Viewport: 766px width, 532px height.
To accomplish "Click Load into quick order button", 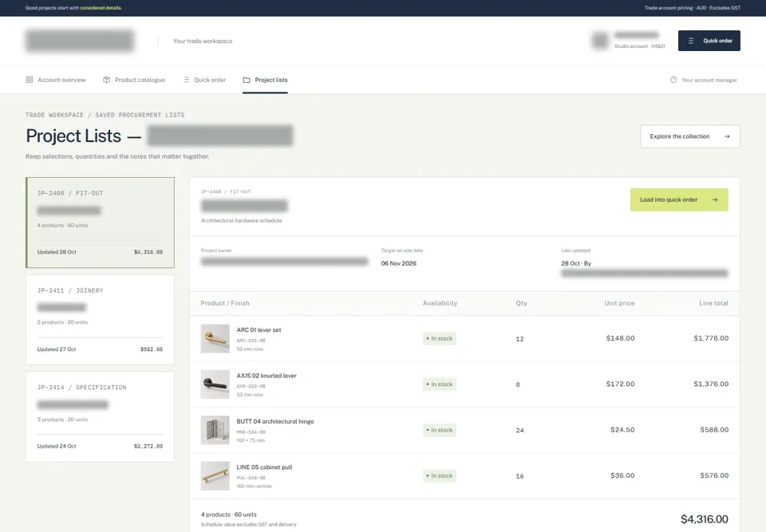I will click(679, 200).
